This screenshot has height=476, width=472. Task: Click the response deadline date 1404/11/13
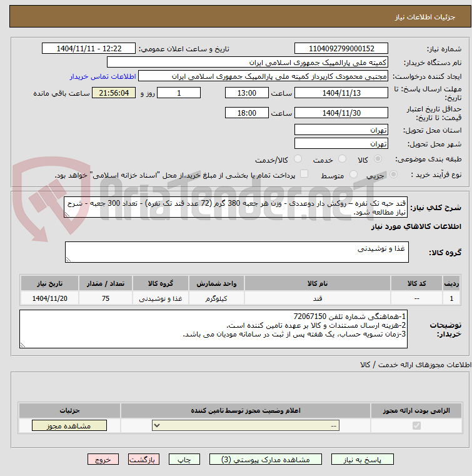click(341, 93)
